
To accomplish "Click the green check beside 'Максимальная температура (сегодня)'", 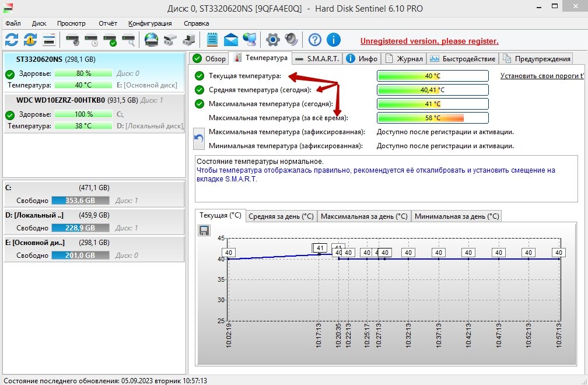I will click(x=199, y=104).
